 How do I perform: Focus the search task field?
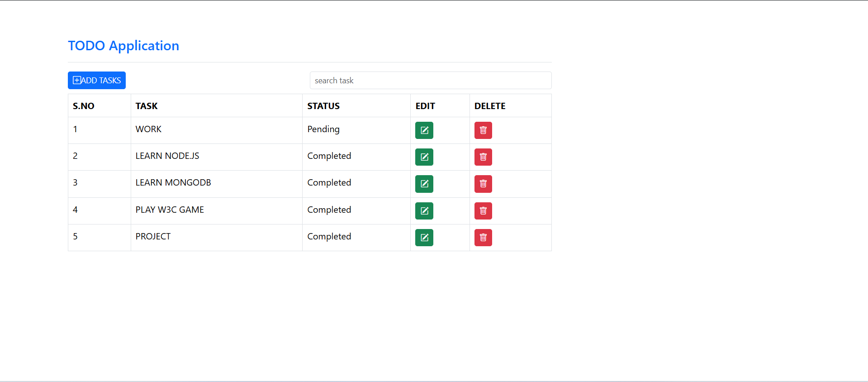point(431,80)
